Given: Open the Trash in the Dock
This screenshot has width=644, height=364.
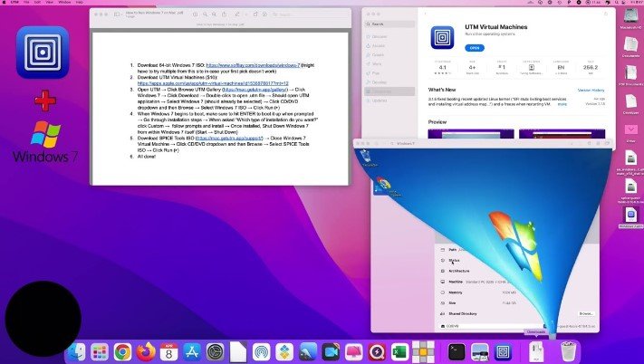Looking at the screenshot, I should pyautogui.click(x=569, y=352).
